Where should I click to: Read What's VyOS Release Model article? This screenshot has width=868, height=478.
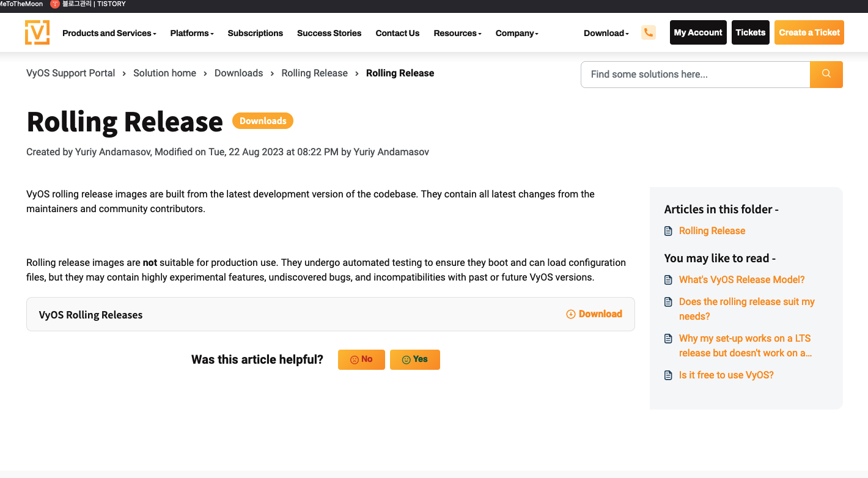click(x=742, y=280)
